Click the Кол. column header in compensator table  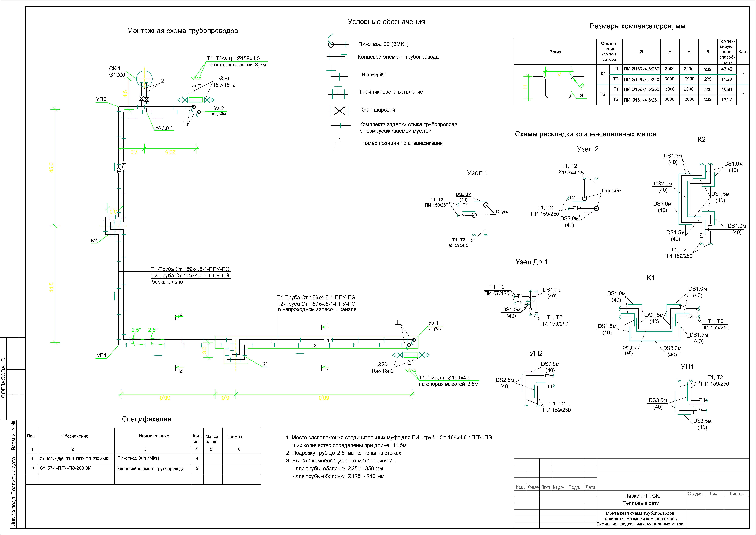click(743, 52)
